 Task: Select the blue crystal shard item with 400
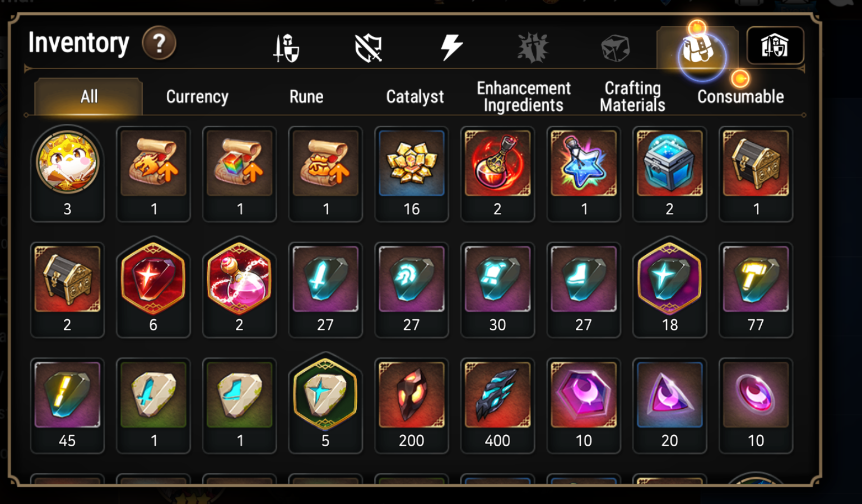click(x=497, y=406)
